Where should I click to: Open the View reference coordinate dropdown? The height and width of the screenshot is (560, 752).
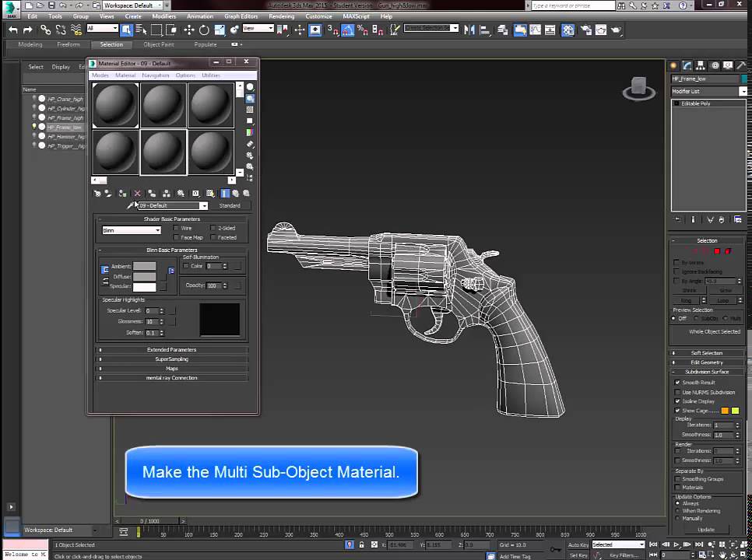[x=258, y=29]
